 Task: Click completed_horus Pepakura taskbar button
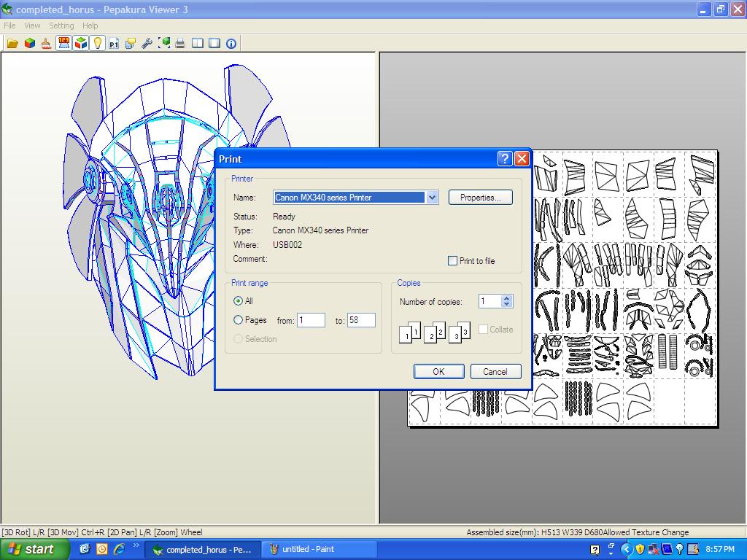point(203,549)
